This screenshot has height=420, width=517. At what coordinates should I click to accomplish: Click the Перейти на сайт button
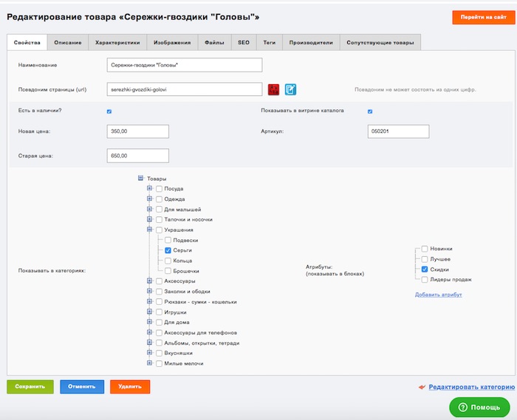[x=483, y=17]
